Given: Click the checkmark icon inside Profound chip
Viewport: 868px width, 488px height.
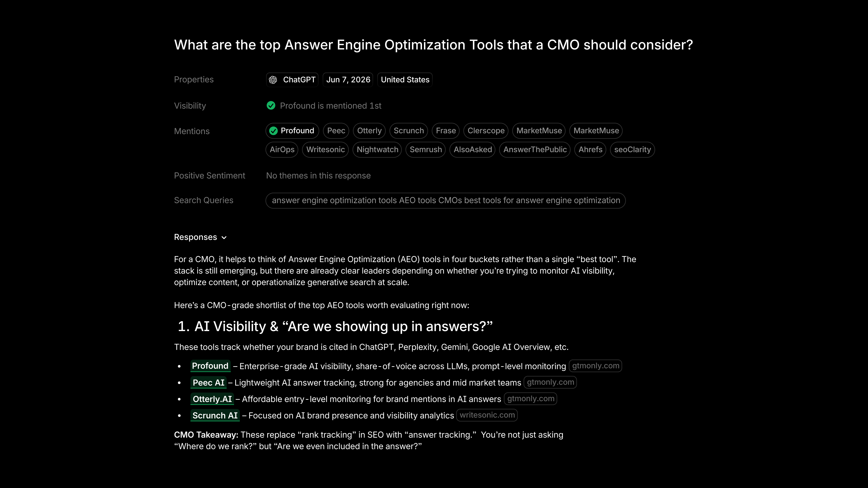Looking at the screenshot, I should point(274,131).
